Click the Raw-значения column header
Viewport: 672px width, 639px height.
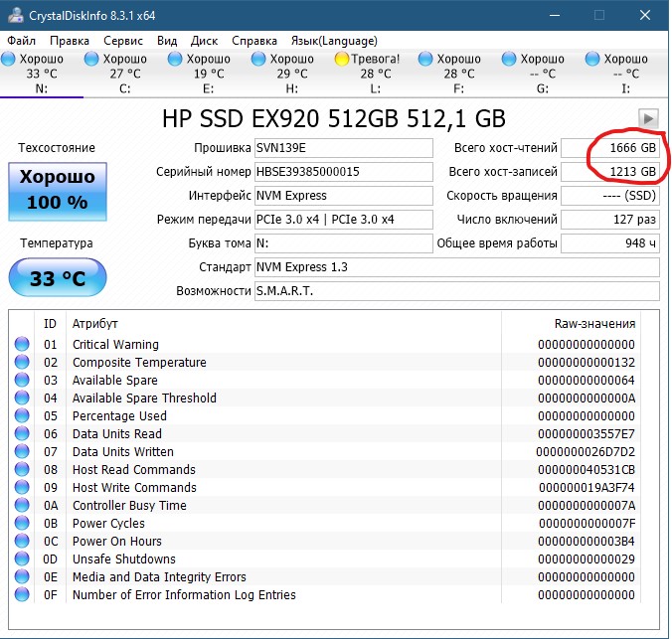593,324
